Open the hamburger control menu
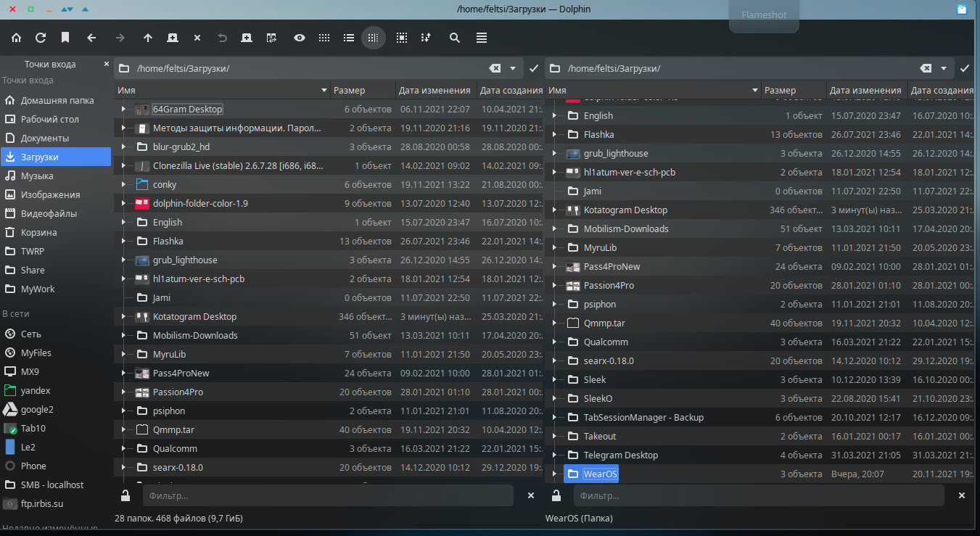Screen dimensions: 980x536 482,38
